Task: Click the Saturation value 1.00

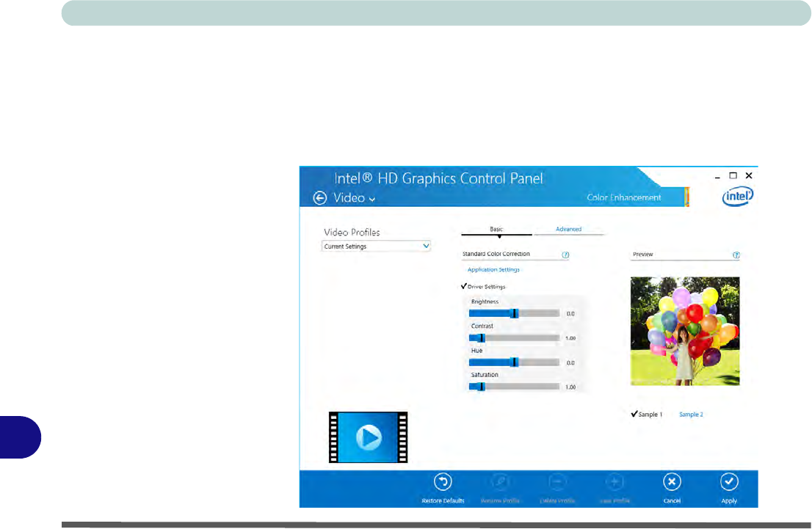Action: (570, 387)
